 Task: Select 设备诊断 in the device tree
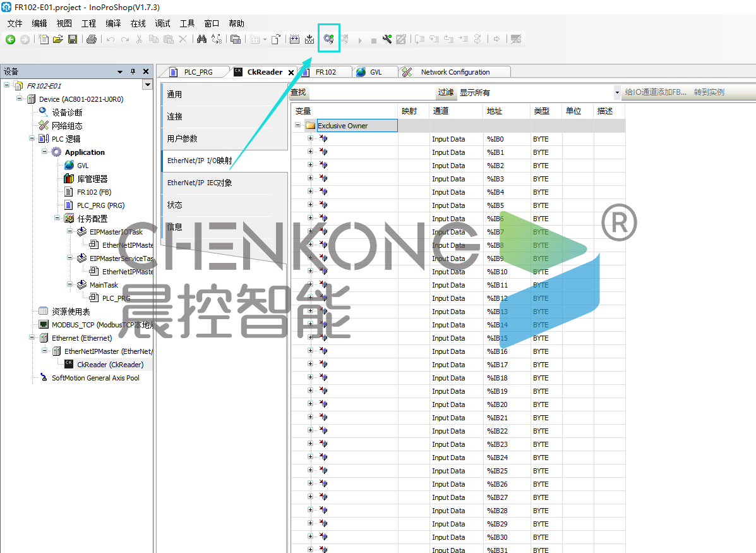click(67, 112)
